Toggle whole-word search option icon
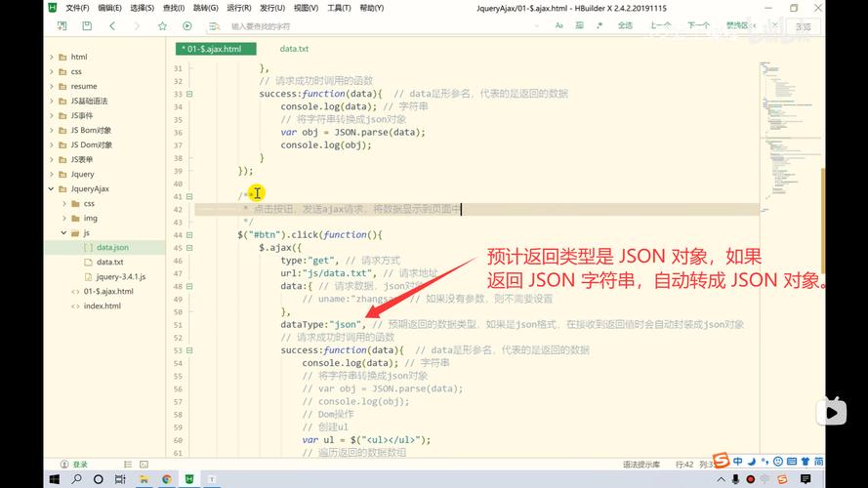The height and width of the screenshot is (488, 868). 580,25
